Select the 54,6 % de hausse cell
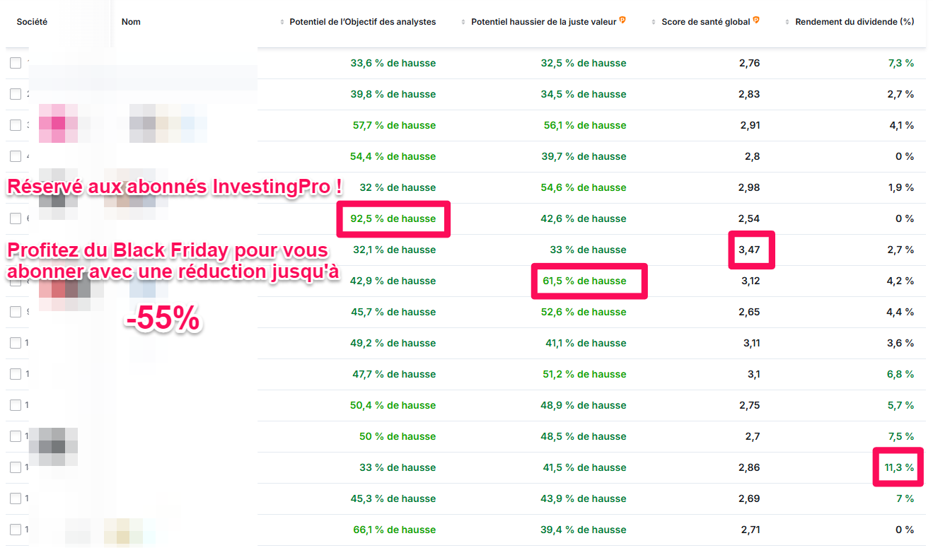Screen dimensions: 933x560 point(584,187)
